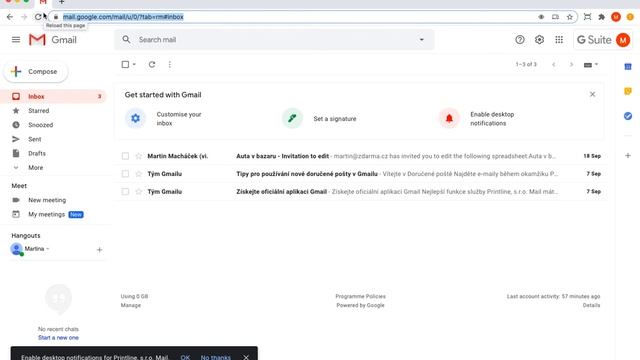Open Tipy pro používání nové doručené email
The height and width of the screenshot is (360, 640).
point(360,174)
